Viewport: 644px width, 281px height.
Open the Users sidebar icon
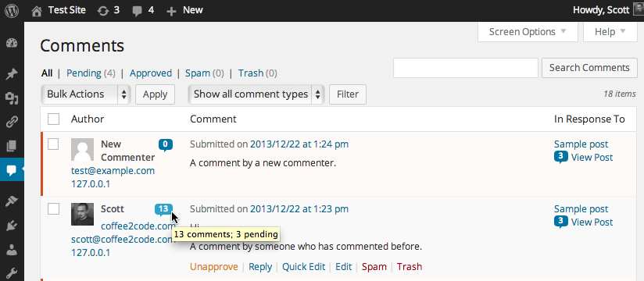(12, 250)
